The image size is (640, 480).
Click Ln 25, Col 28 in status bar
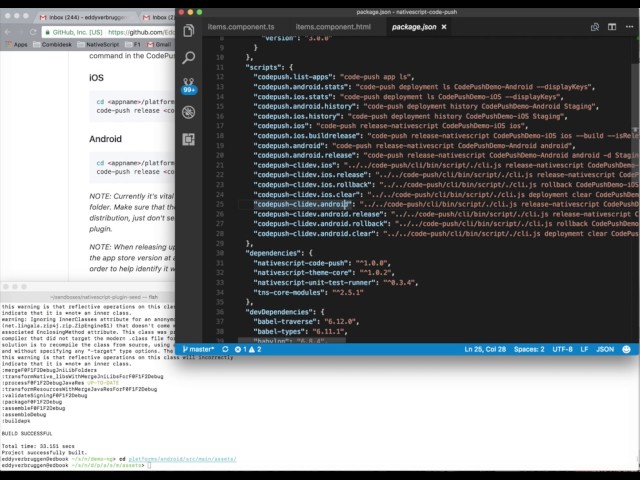tap(485, 349)
